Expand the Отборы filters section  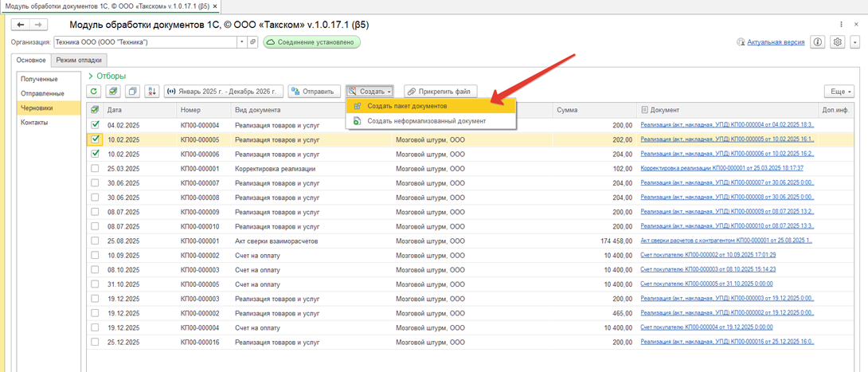tap(107, 76)
